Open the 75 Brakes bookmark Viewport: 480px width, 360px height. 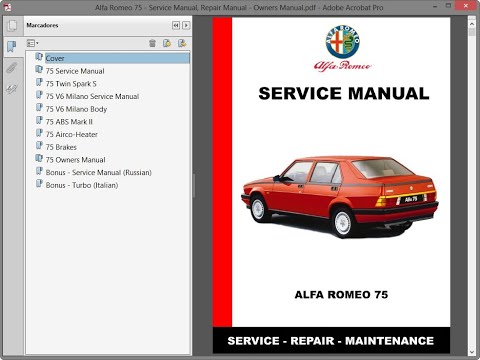click(61, 147)
